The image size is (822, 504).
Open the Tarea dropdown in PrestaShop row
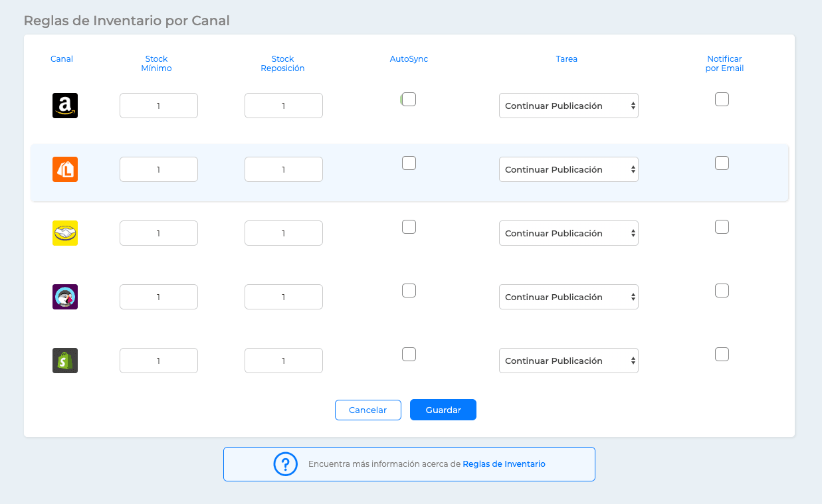pos(569,297)
